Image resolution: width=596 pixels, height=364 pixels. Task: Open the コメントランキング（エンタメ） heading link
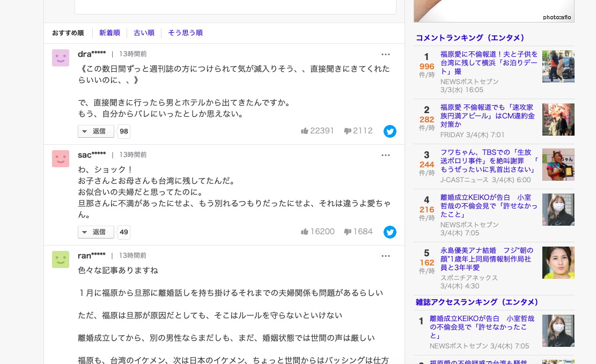470,38
